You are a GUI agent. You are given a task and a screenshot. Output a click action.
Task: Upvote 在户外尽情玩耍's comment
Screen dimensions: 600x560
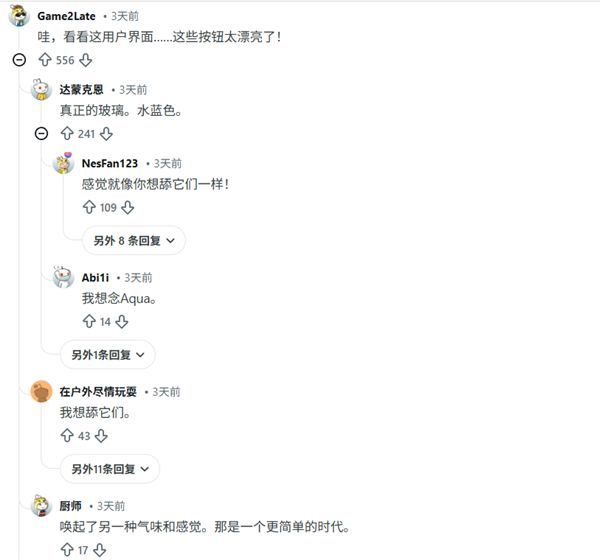pos(67,435)
